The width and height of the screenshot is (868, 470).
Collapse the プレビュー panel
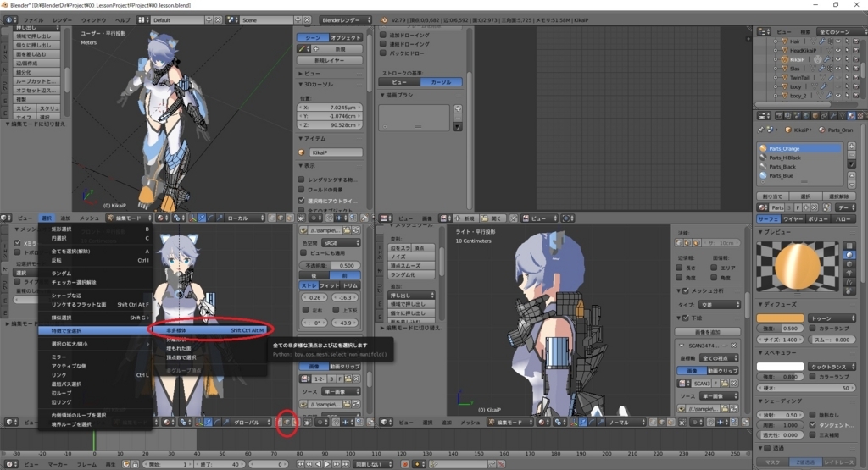coord(760,232)
